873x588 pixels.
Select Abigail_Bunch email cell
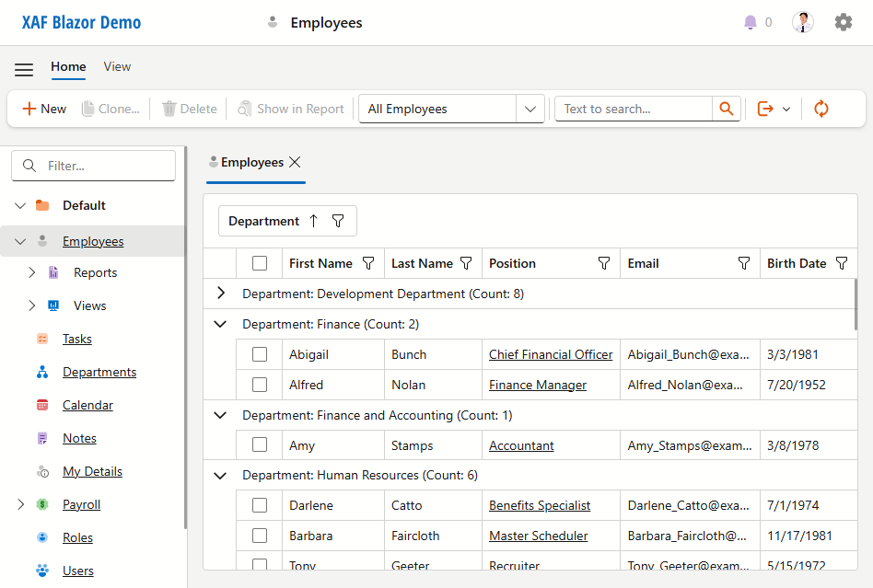[689, 354]
